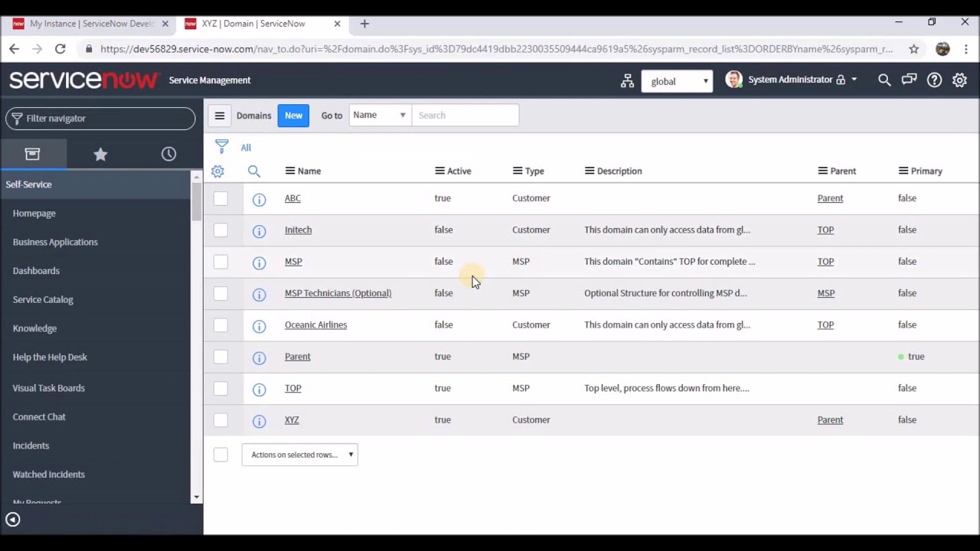This screenshot has height=551, width=980.
Task: Open the System Settings gear icon
Action: pyautogui.click(x=959, y=80)
